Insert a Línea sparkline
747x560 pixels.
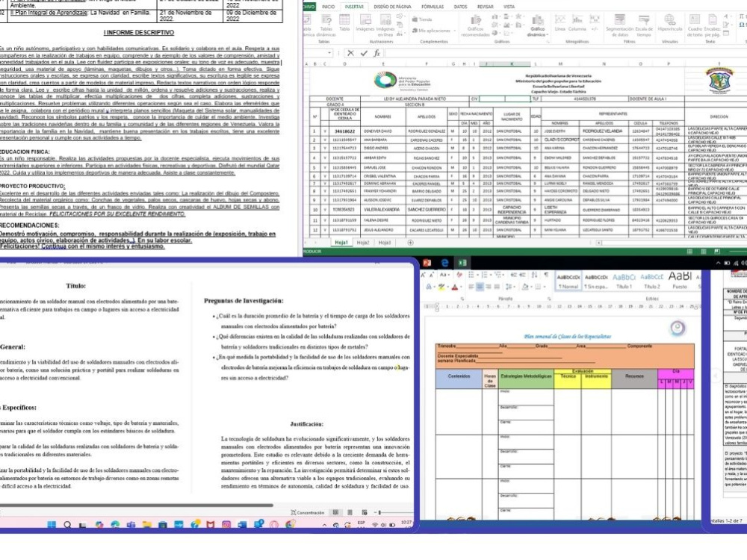point(560,23)
